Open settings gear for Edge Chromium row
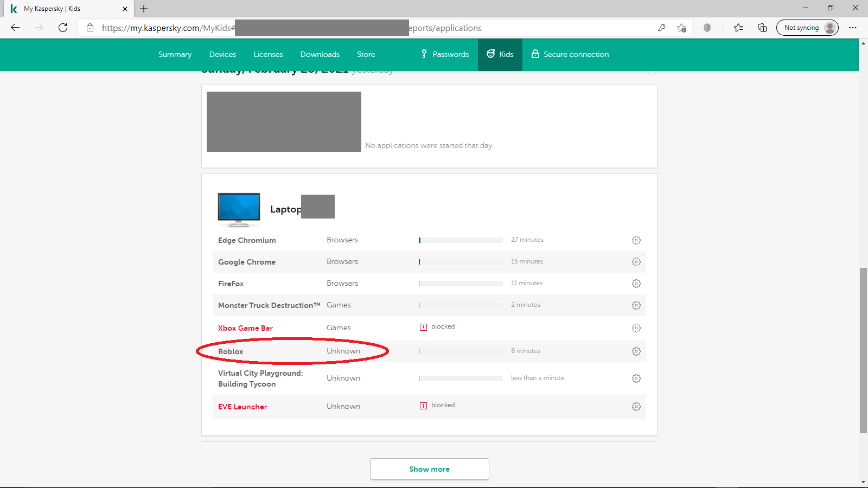 pyautogui.click(x=636, y=240)
